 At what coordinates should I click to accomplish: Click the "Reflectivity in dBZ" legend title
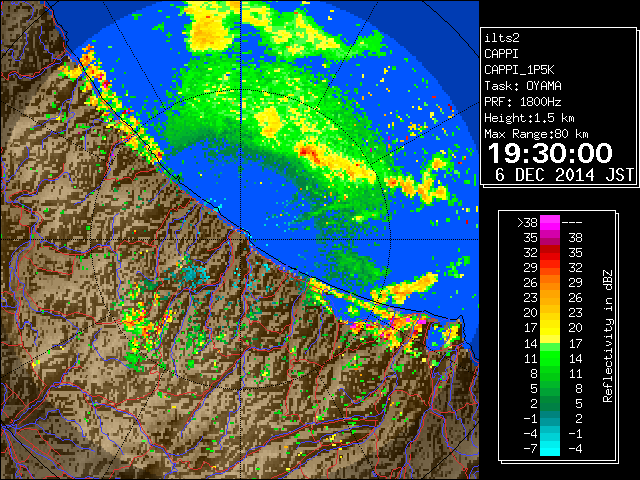coord(608,336)
